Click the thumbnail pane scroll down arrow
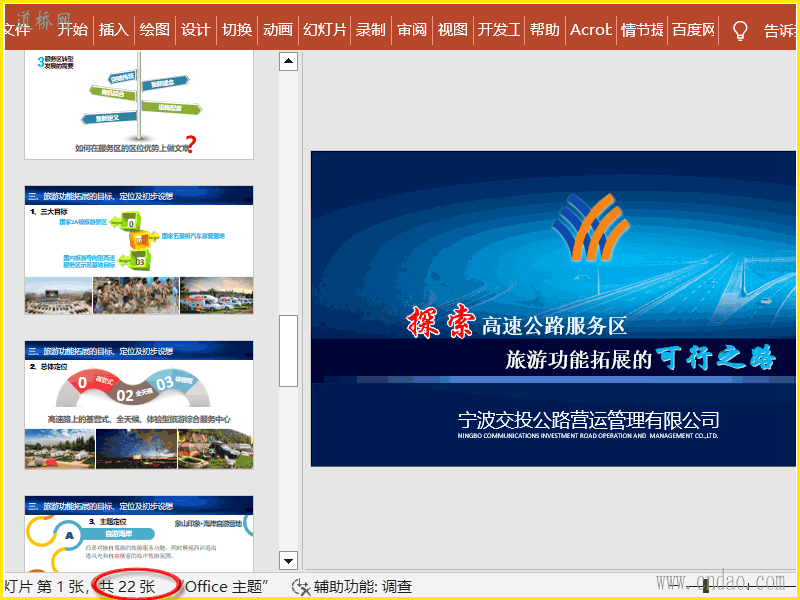Screen dimensions: 800x600 click(x=288, y=561)
